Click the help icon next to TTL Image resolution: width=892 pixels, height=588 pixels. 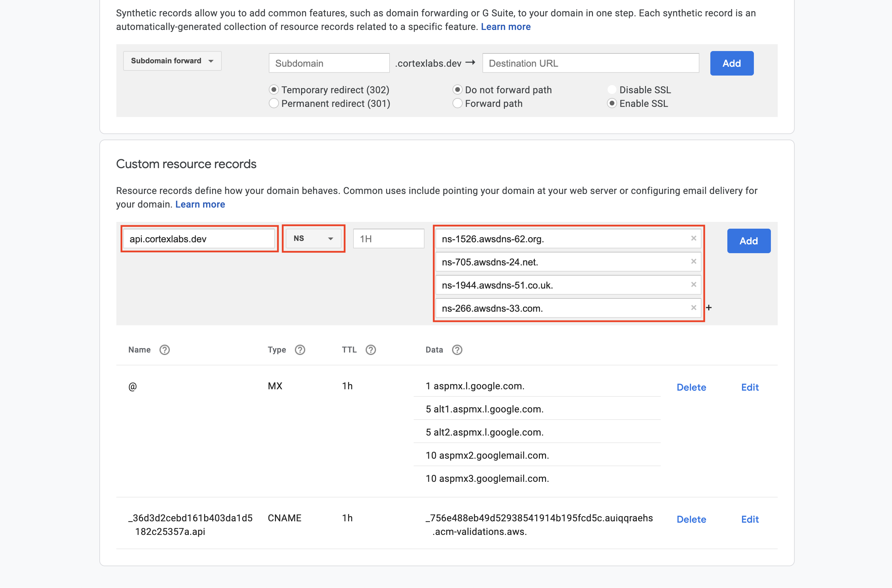click(x=370, y=350)
